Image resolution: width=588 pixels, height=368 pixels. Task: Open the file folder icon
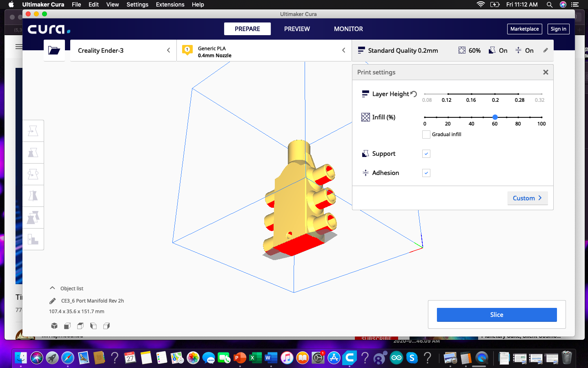54,50
